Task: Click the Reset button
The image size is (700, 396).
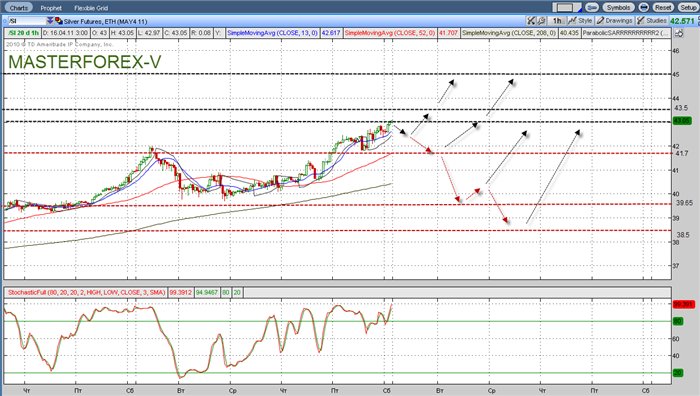Action: (663, 8)
